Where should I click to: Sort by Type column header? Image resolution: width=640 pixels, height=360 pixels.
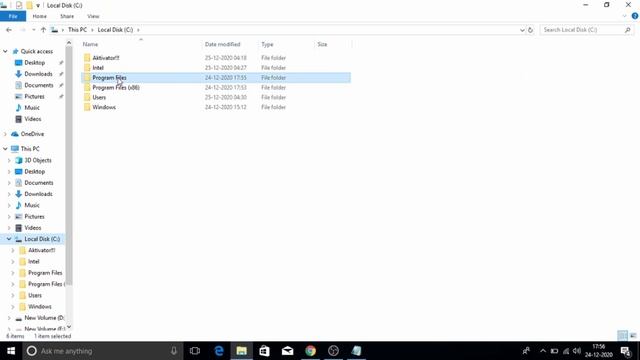click(267, 44)
